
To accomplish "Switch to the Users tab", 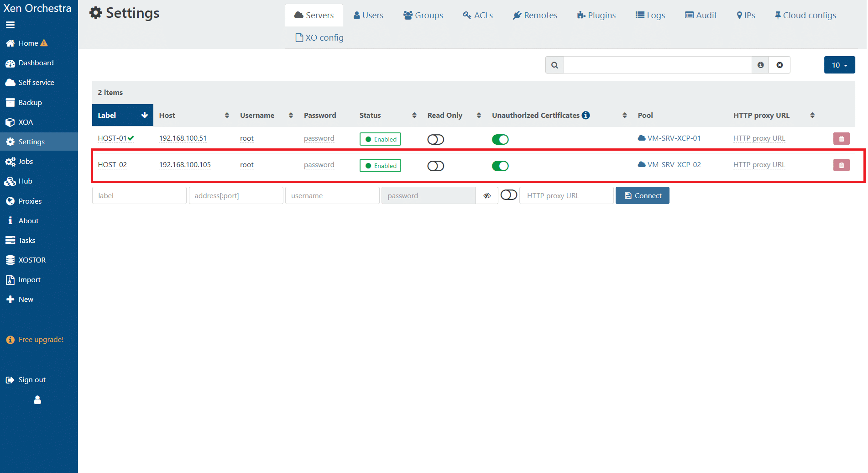I will pos(368,15).
